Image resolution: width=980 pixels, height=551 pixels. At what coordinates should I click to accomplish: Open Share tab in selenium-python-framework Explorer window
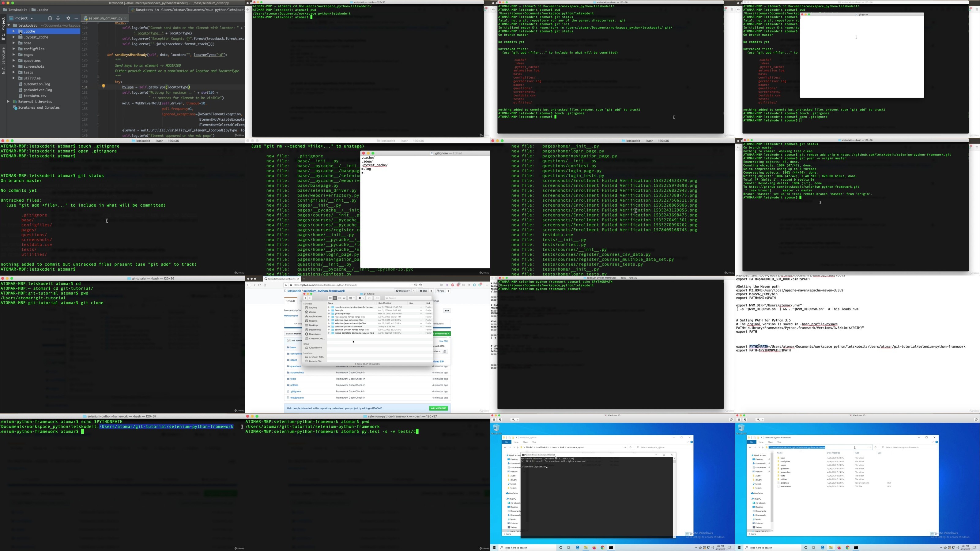[771, 442]
